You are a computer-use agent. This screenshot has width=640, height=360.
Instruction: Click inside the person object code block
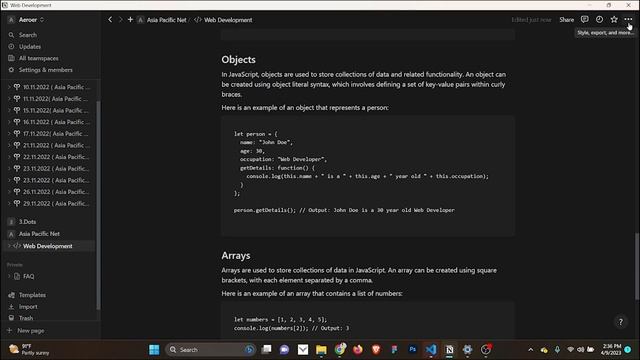(x=368, y=176)
